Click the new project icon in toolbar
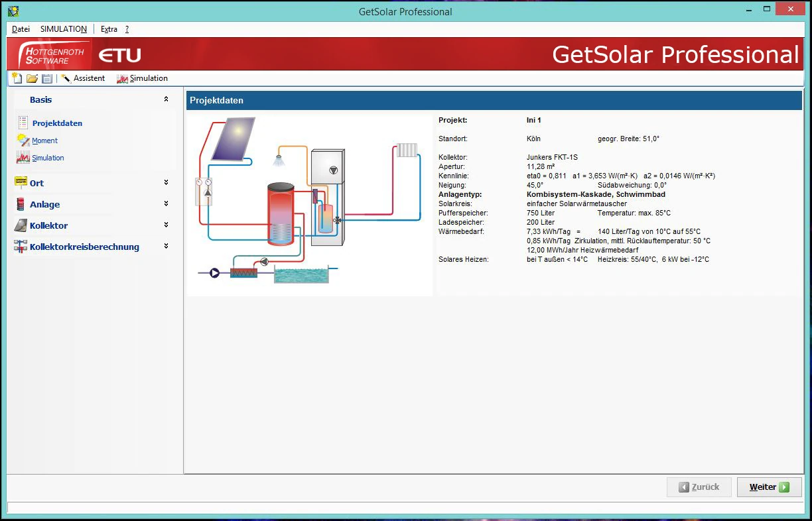 coord(17,78)
